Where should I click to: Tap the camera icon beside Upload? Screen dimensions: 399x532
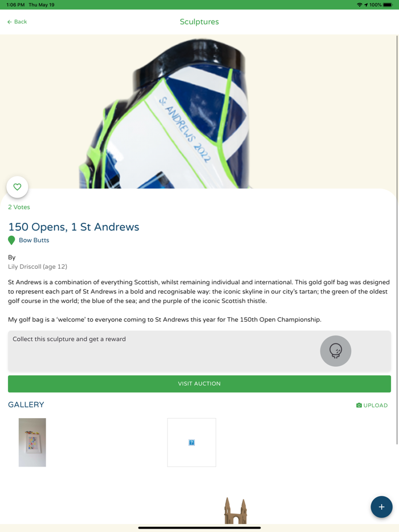[x=359, y=405]
